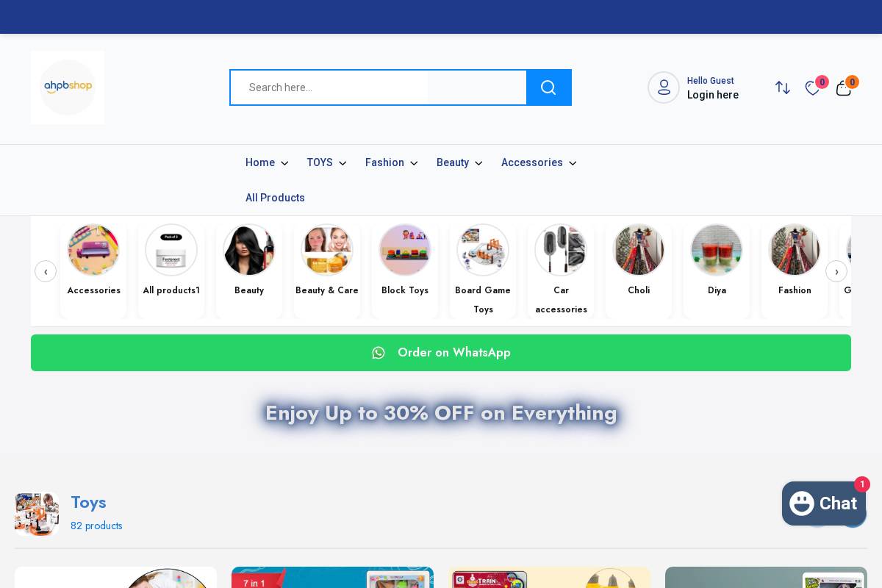Expand the TOYS dropdown menu

coord(326,162)
